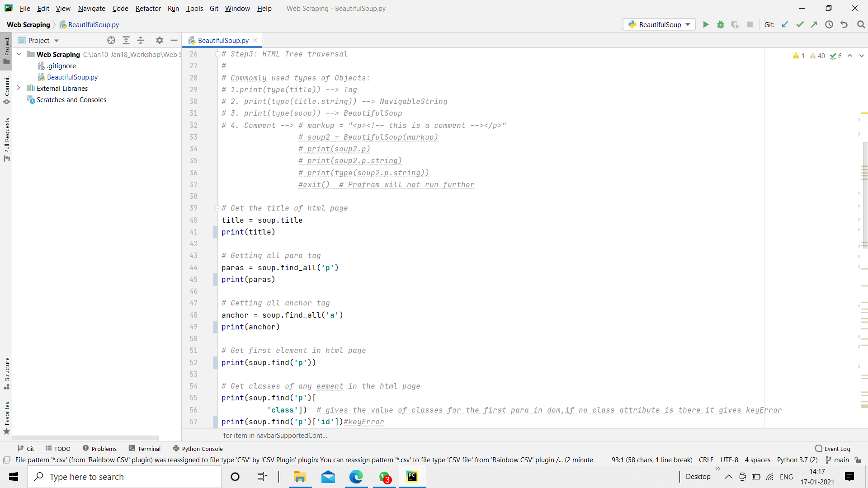
Task: Click the Search Everywhere magnifier
Action: pyautogui.click(x=861, y=24)
